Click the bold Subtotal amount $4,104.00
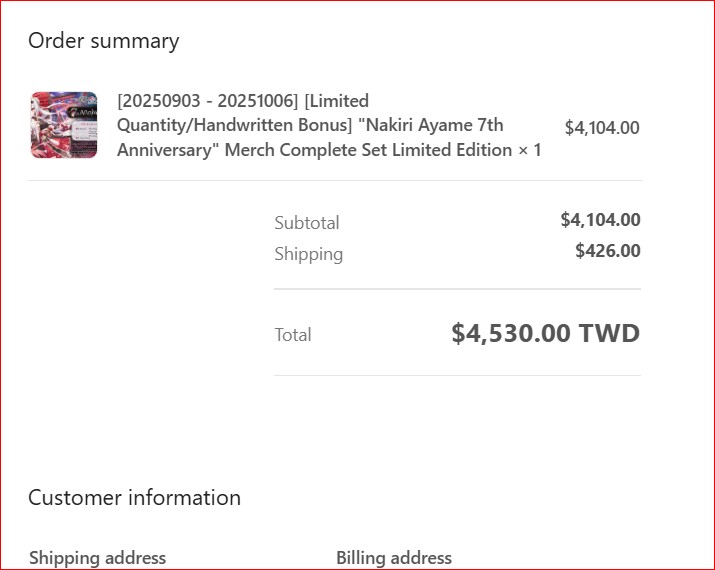 pos(601,220)
